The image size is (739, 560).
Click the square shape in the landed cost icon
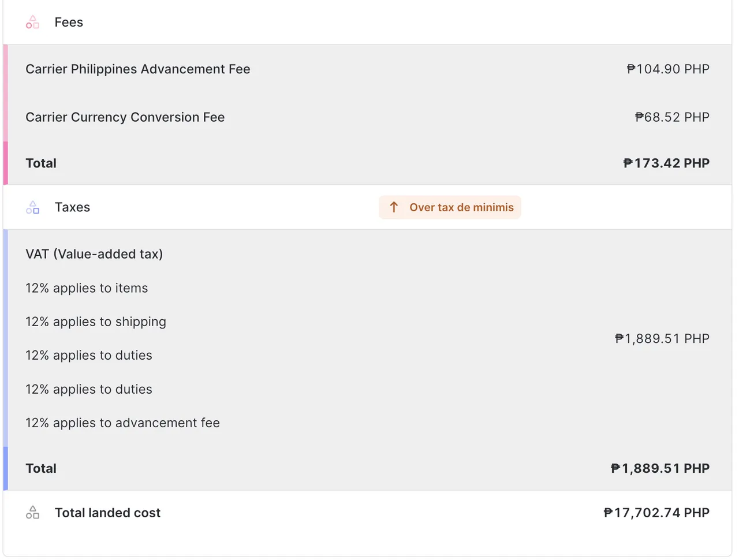(x=35, y=516)
